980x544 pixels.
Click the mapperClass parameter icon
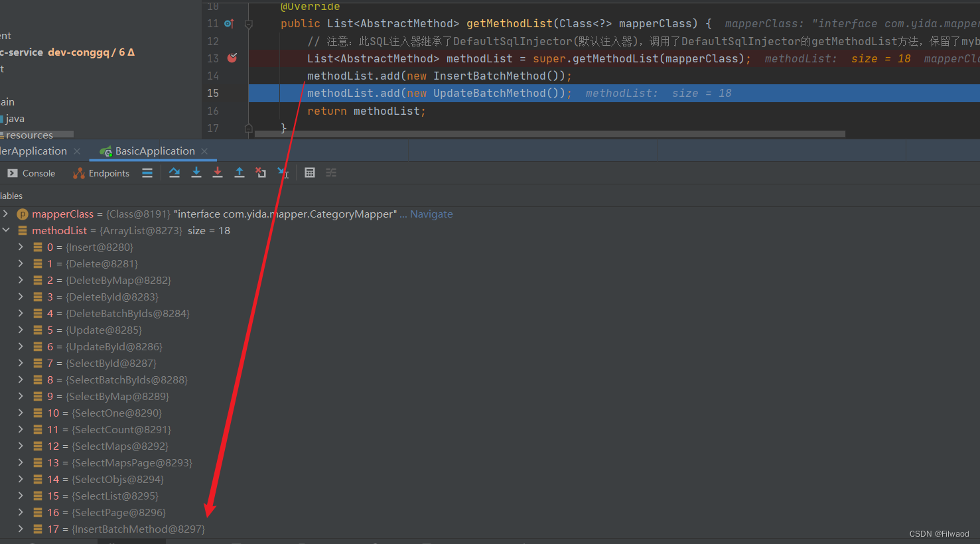[23, 214]
